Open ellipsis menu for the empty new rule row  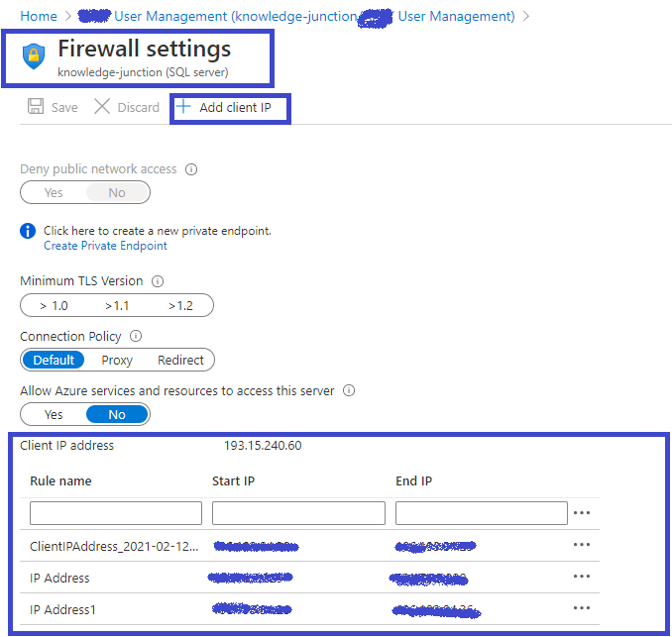582,513
